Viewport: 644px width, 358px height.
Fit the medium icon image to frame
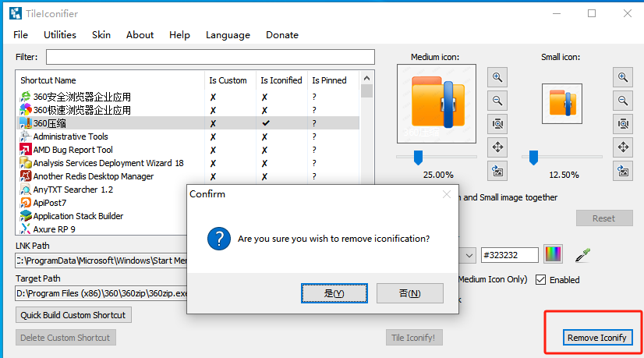click(x=497, y=123)
